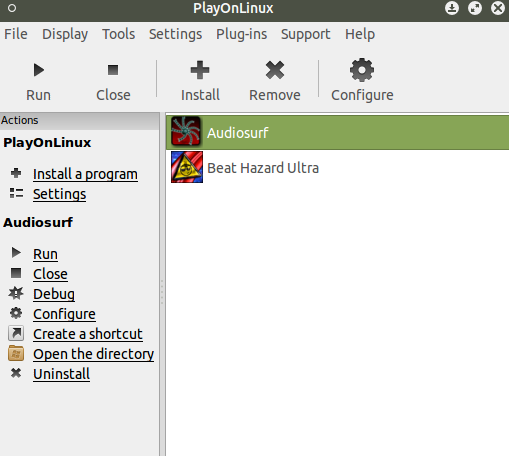Click the Remove cross icon in toolbar
509x456 pixels.
(x=275, y=70)
